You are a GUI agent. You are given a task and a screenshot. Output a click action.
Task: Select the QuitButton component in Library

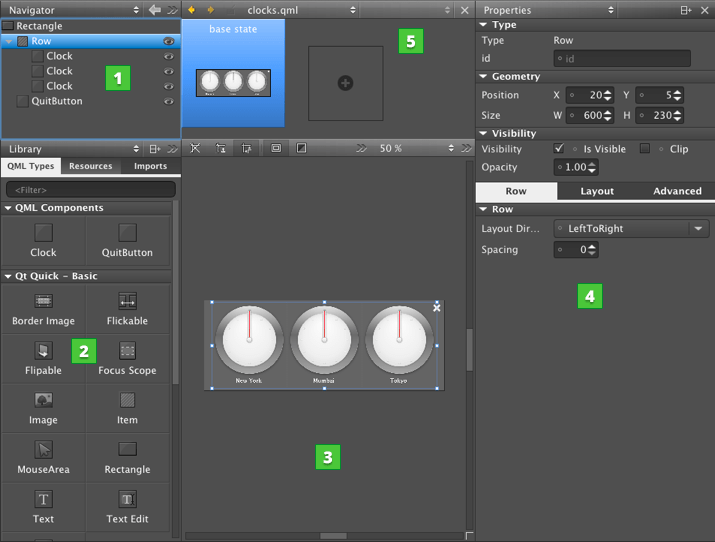(x=127, y=241)
